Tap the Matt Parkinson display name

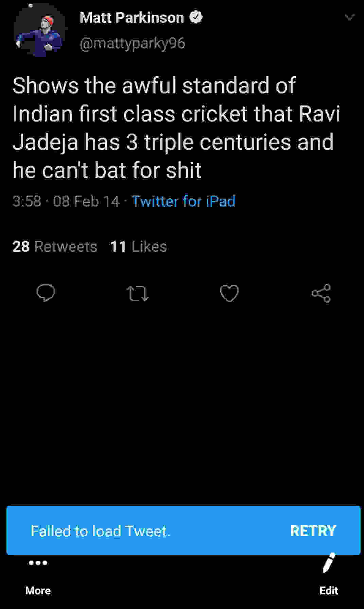pos(132,18)
